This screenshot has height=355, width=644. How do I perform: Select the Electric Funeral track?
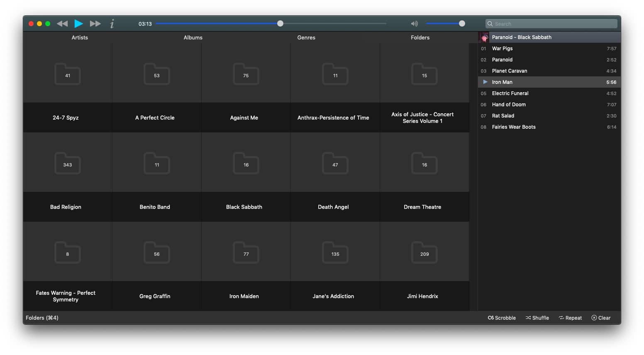click(549, 93)
